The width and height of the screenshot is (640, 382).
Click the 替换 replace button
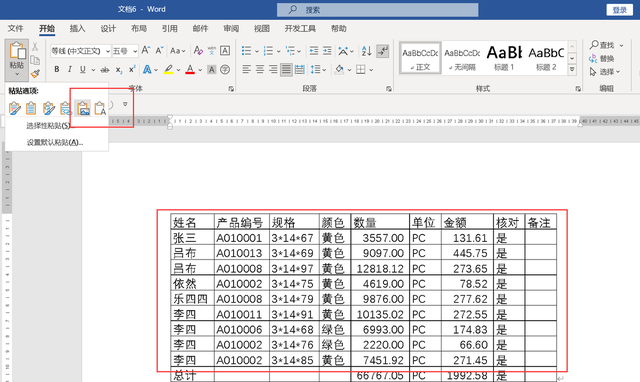(602, 58)
